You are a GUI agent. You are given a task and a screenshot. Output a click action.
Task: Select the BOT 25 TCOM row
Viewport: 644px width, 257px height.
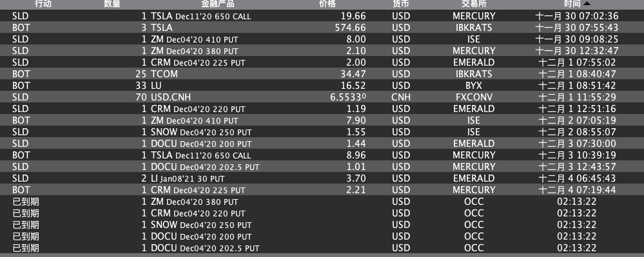point(322,74)
